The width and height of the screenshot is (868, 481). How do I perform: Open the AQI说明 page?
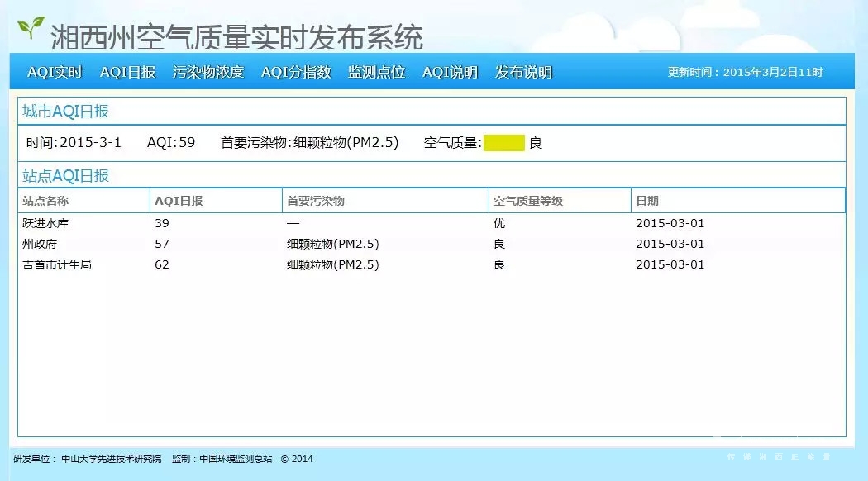450,72
